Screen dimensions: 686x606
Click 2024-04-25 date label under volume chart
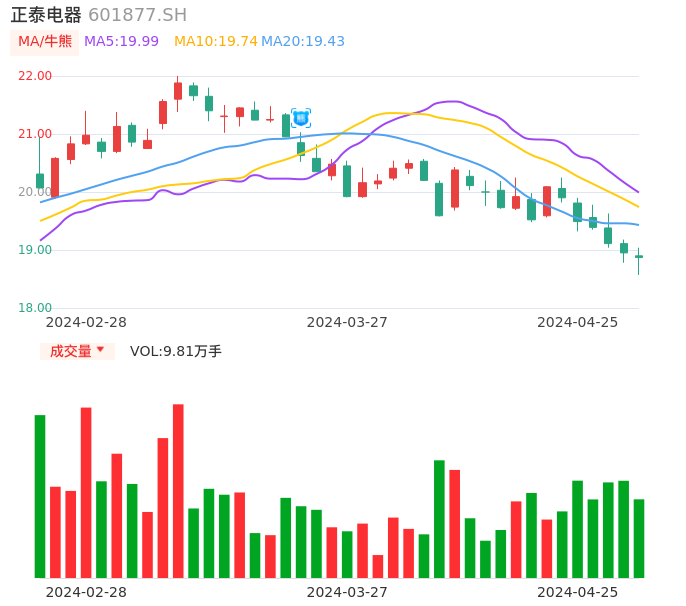577,592
